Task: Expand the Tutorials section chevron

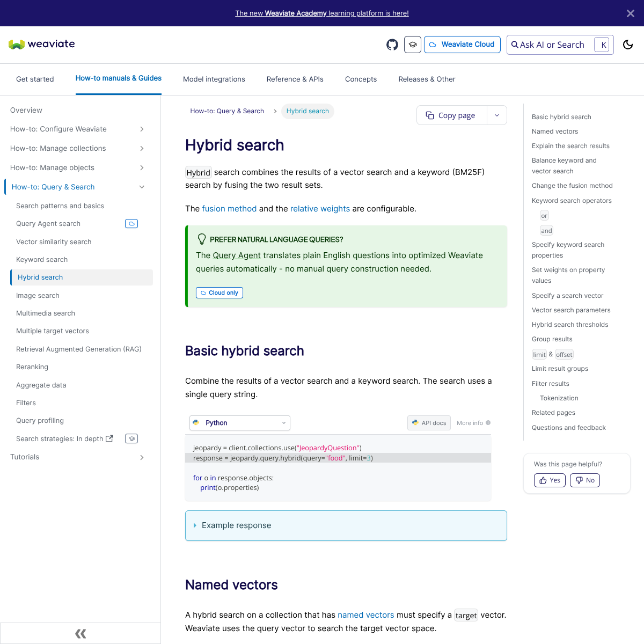Action: pos(142,457)
